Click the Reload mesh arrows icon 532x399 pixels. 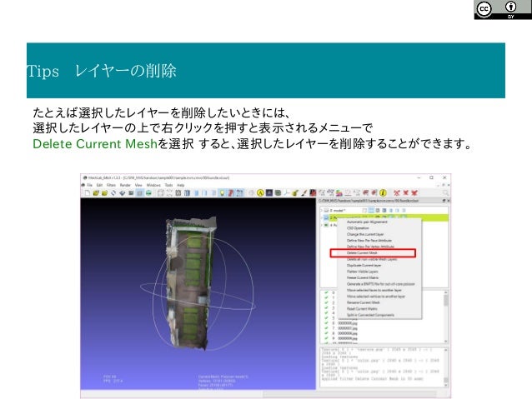113,193
